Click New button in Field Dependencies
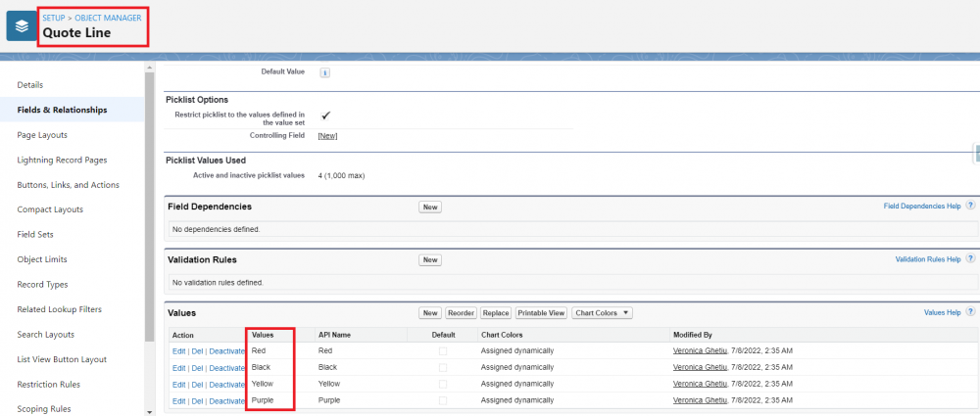980x416 pixels. (x=430, y=207)
